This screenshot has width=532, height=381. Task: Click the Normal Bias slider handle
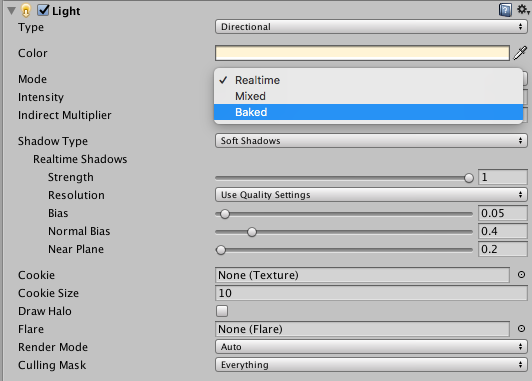252,232
